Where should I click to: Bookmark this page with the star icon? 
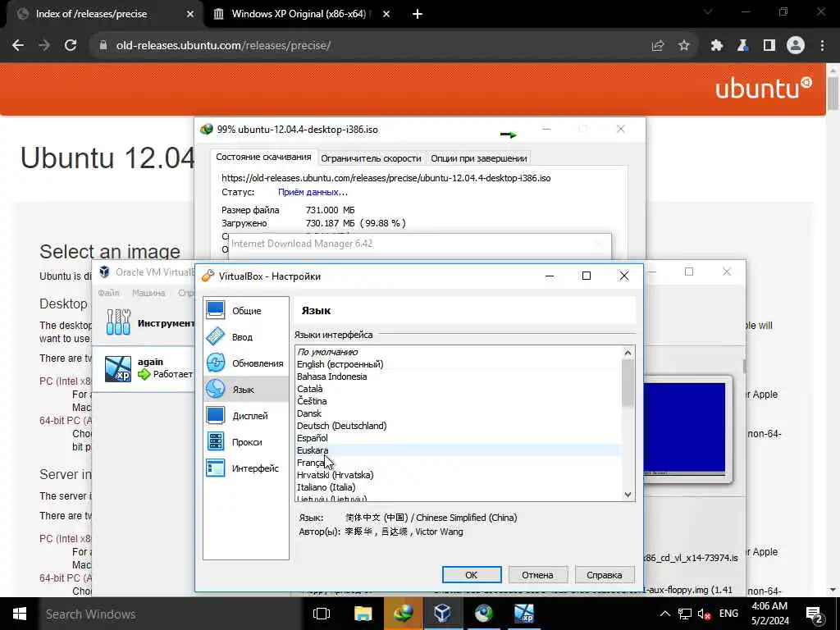click(683, 46)
